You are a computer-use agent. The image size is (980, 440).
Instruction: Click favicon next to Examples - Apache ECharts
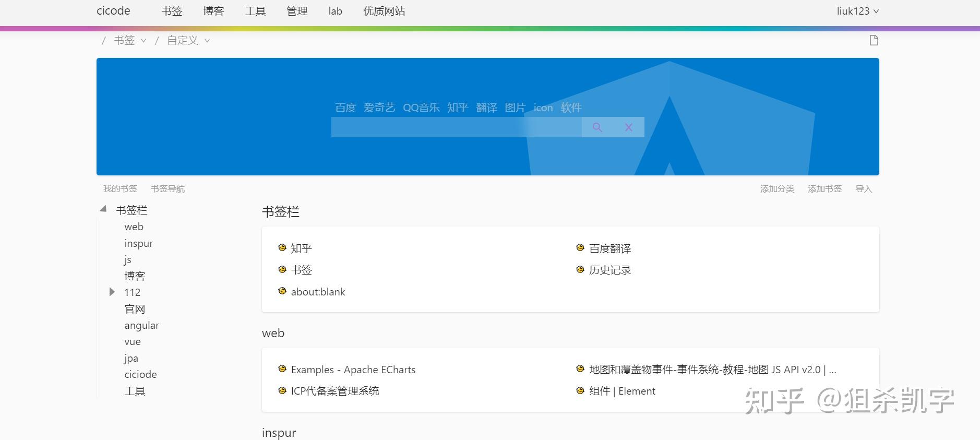tap(282, 369)
